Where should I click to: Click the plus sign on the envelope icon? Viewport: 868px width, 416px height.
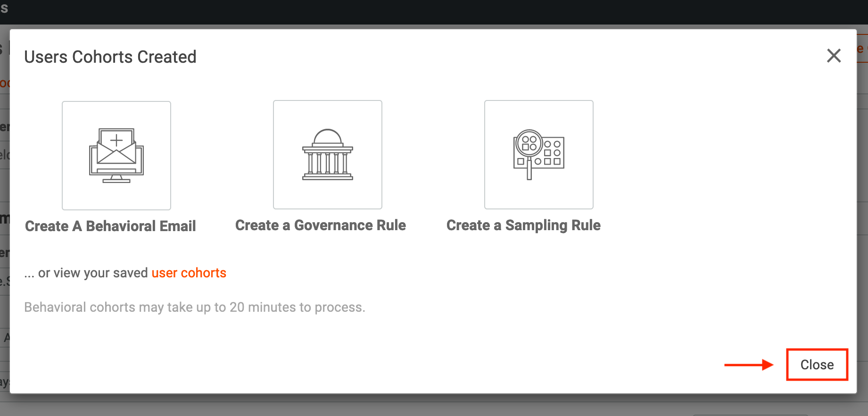click(x=116, y=140)
